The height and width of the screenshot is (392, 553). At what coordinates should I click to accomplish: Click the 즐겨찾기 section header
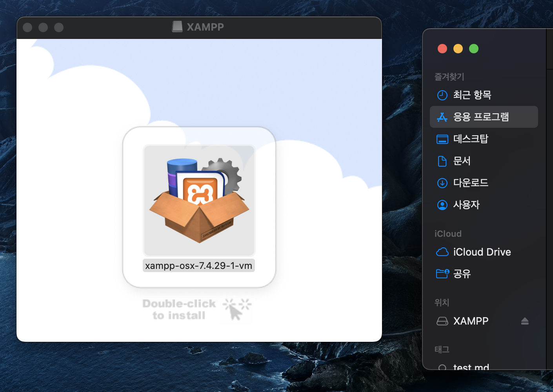(449, 77)
